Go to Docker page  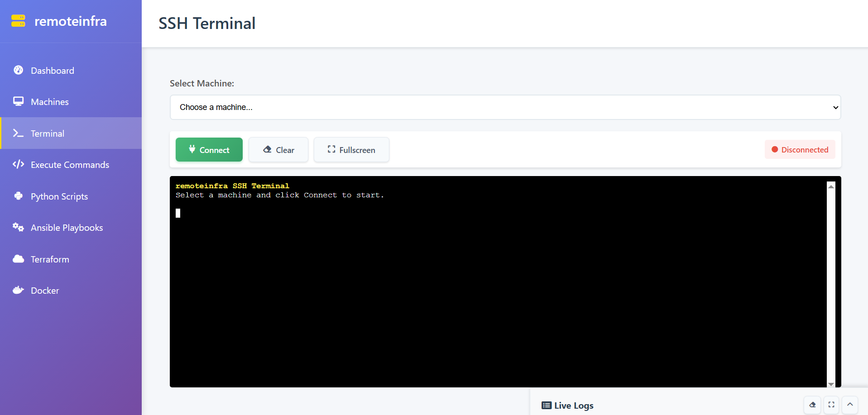[71, 290]
